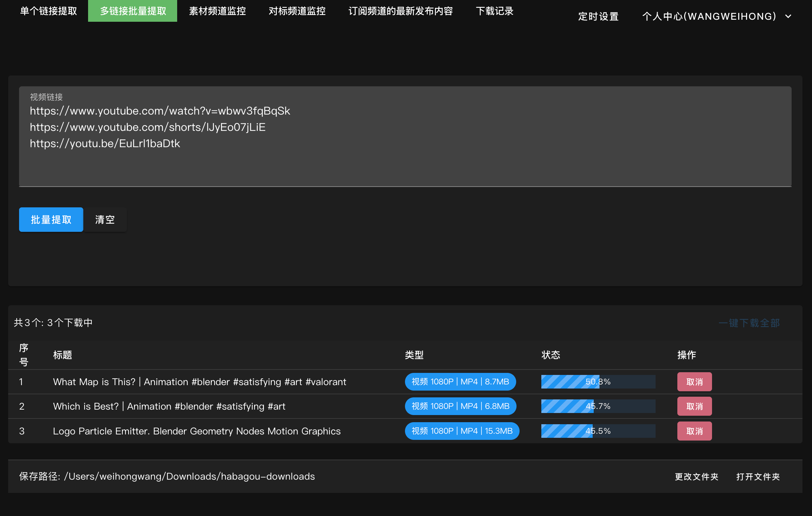Click the 50.8% progress bar
Viewport: 812px width, 516px height.
pos(598,382)
